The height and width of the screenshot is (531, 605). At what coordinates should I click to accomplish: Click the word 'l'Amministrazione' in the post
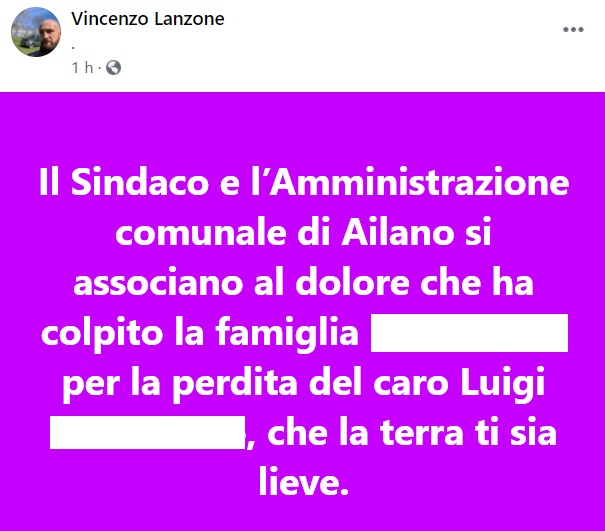410,182
